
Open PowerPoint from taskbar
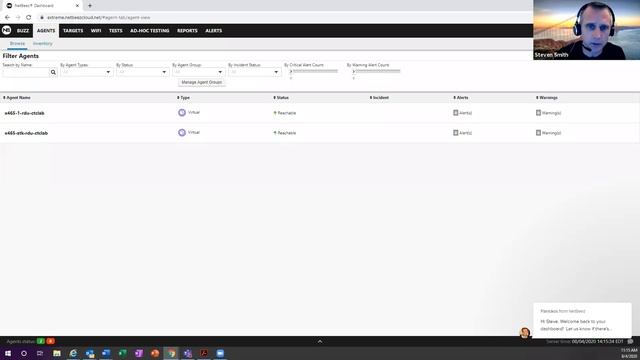point(155,353)
